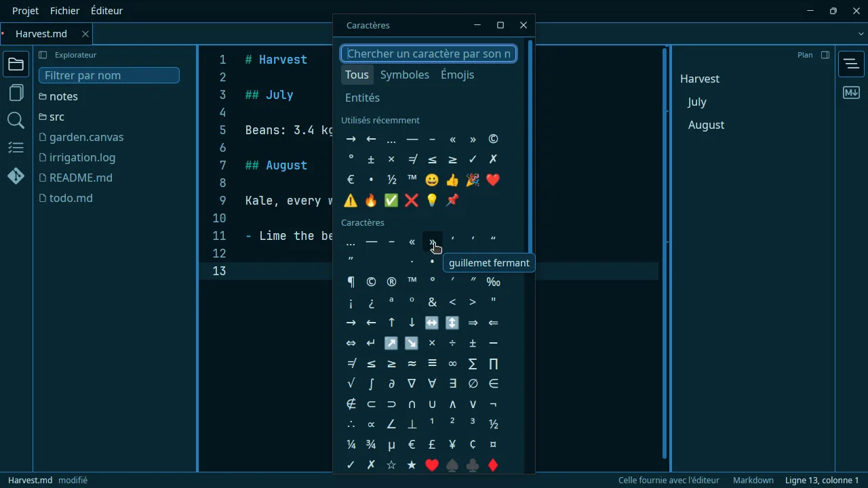868x488 pixels.
Task: Show the outline panel icon
Action: (851, 64)
